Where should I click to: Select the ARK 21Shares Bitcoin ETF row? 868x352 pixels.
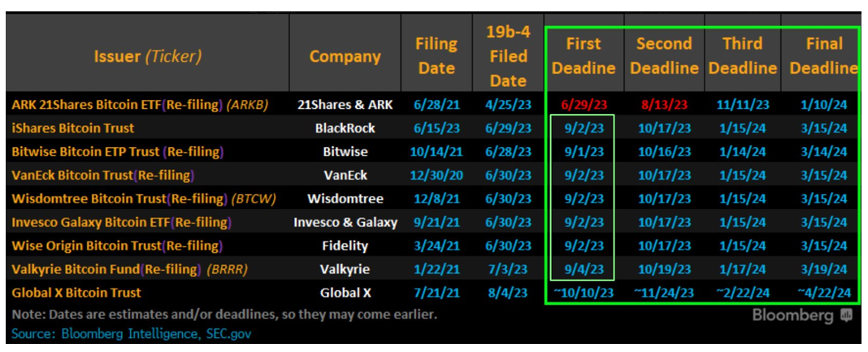click(432, 105)
